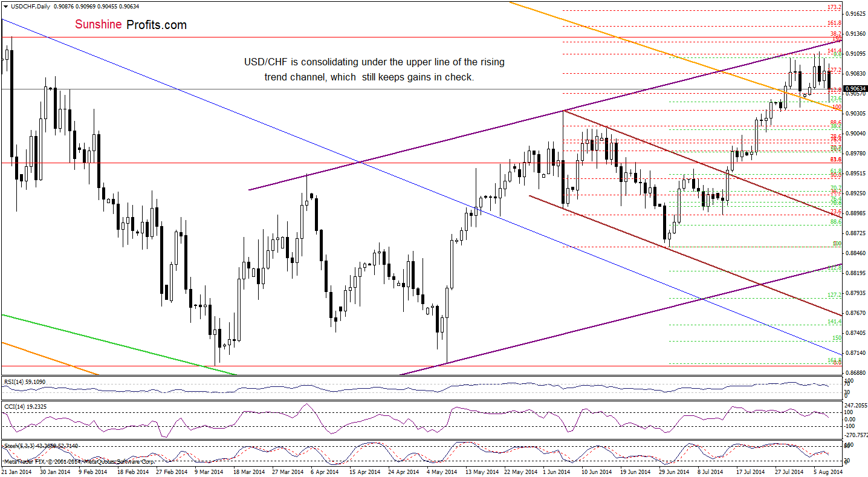The image size is (868, 477).
Task: Click the 'USD/CHF is consolidating' annotation text
Action: 374,70
